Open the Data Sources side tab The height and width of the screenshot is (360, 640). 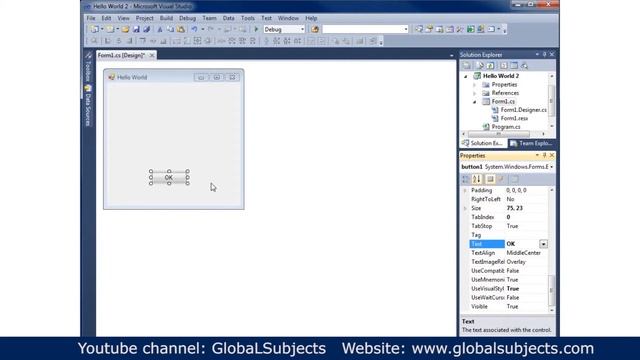pyautogui.click(x=88, y=105)
